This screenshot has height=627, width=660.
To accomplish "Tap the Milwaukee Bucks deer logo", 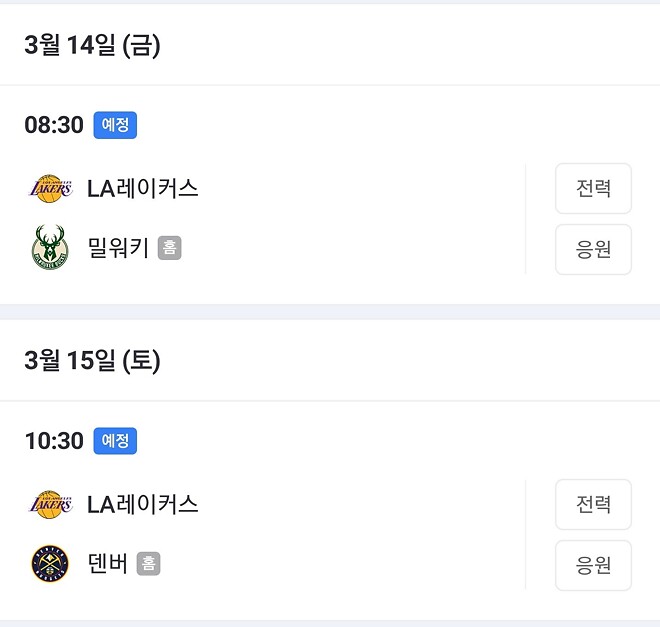I will pyautogui.click(x=50, y=247).
